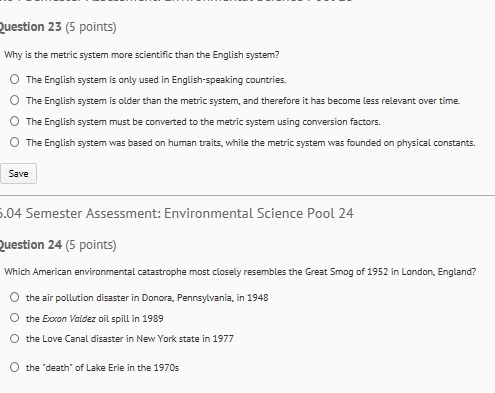
Task: Select the Donora, Pennsylvania 1948 option
Action: pyautogui.click(x=14, y=297)
